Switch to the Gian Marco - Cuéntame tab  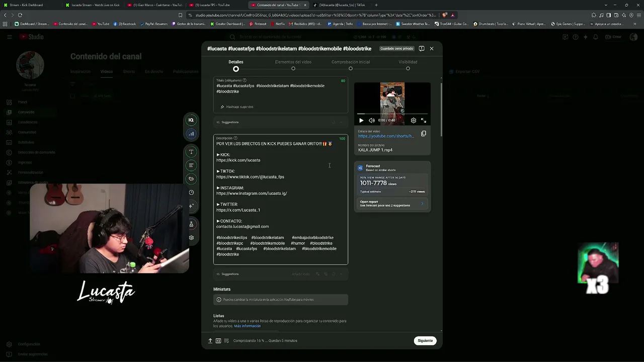tap(155, 5)
